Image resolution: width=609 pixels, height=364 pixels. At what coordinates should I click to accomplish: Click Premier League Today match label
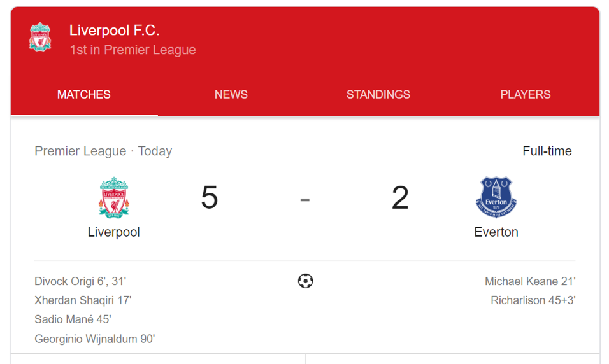(103, 151)
